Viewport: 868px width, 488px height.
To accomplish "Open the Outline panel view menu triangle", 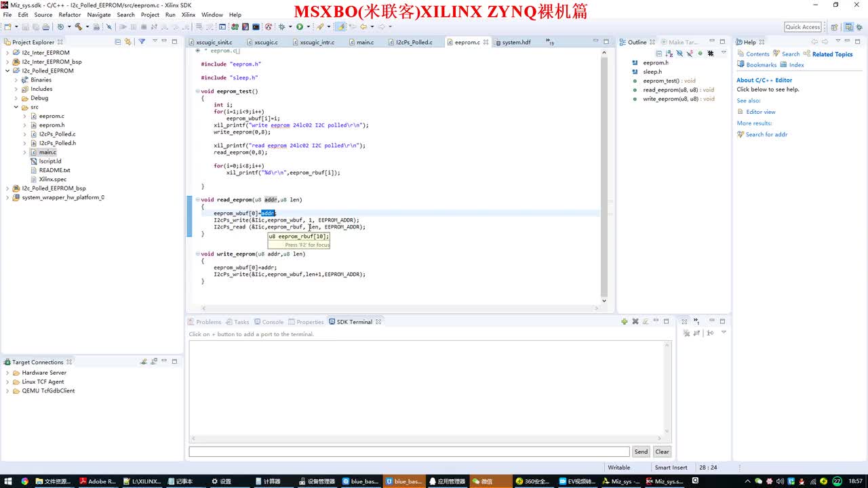I will pyautogui.click(x=724, y=54).
